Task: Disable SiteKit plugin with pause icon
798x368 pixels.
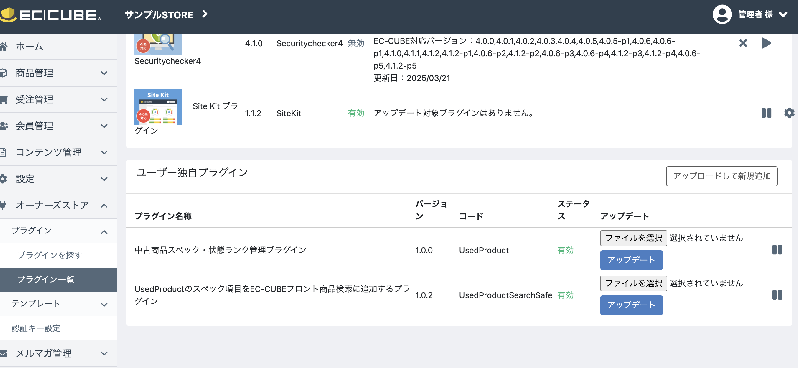Action: pos(766,113)
